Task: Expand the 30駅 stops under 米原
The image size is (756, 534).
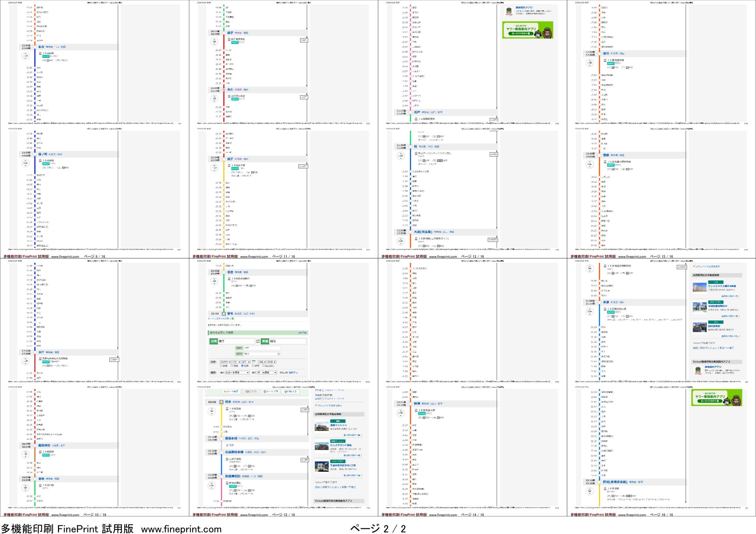Action: coord(590,311)
